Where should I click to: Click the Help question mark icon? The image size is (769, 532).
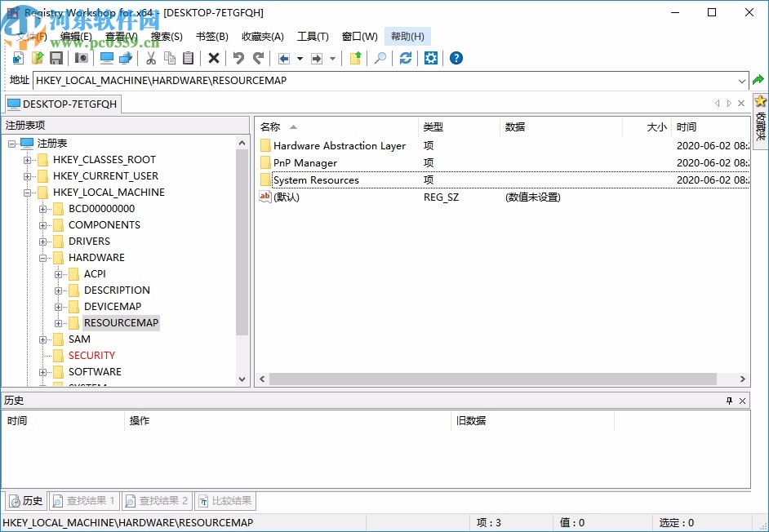tap(456, 58)
